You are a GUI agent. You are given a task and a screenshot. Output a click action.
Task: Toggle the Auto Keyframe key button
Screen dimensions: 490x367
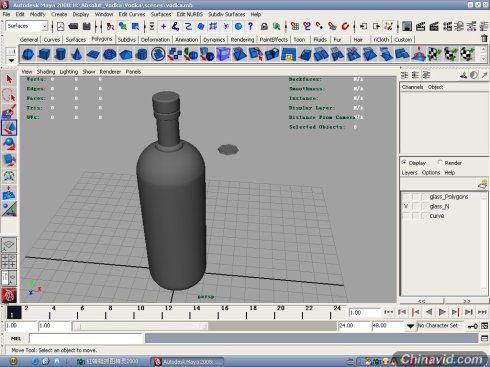[472, 326]
